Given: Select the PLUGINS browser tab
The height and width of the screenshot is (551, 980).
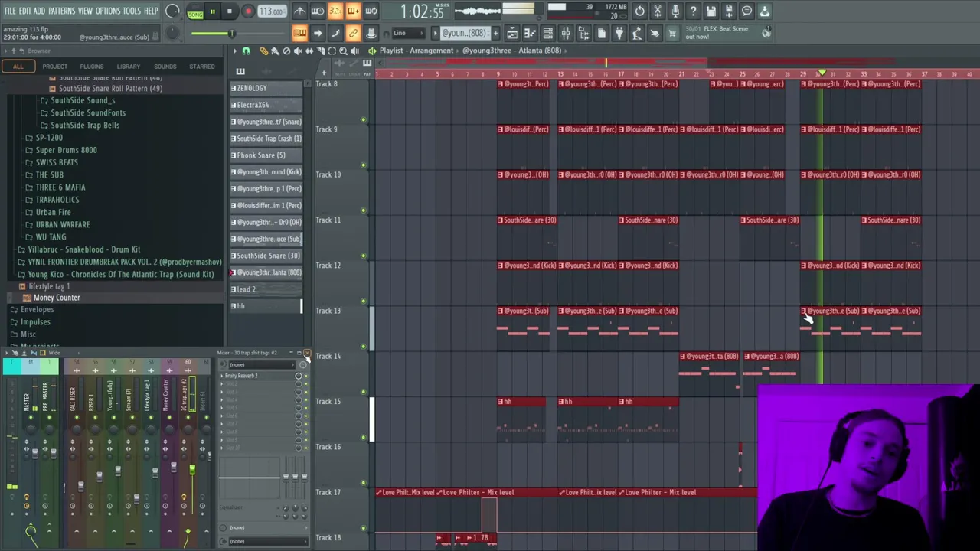Looking at the screenshot, I should 91,67.
